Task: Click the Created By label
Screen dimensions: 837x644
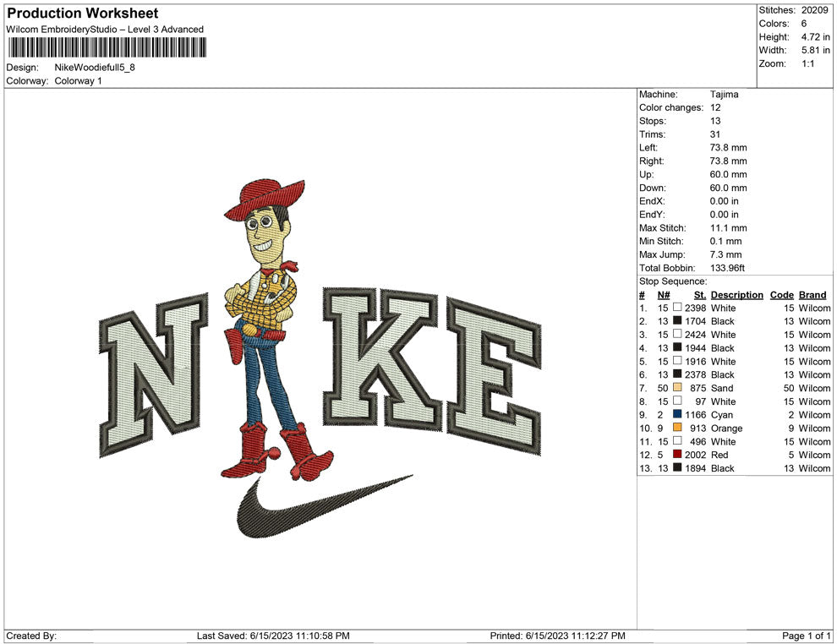Action: click(31, 636)
